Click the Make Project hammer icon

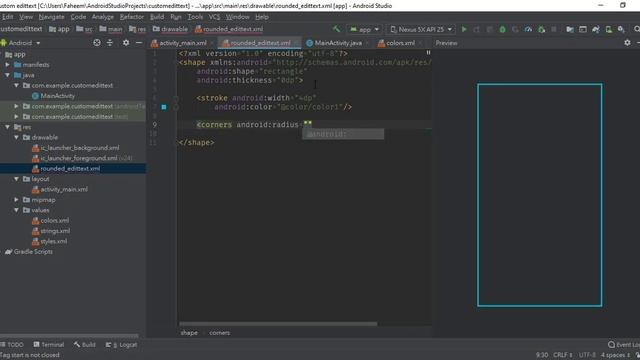pyautogui.click(x=336, y=29)
